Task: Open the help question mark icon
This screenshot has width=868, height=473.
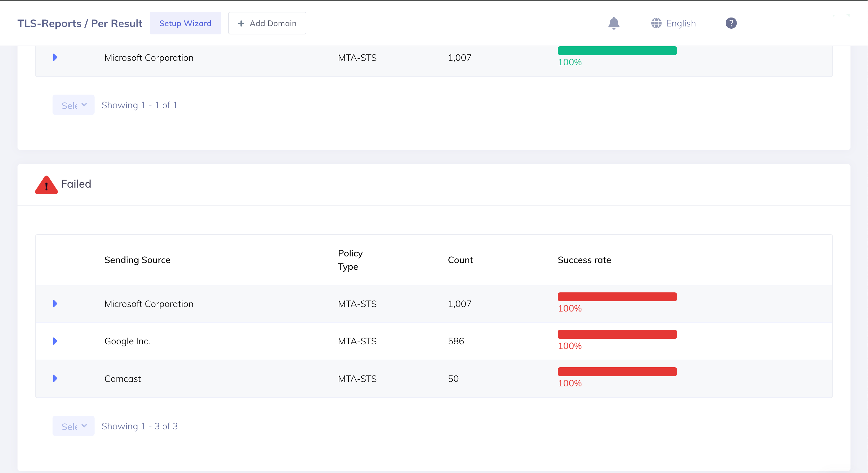Action: [x=731, y=23]
